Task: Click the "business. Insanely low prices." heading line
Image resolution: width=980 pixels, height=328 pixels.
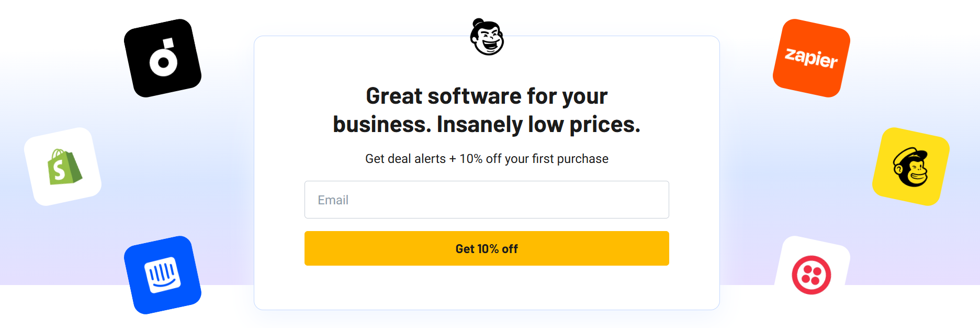Action: pos(487,125)
